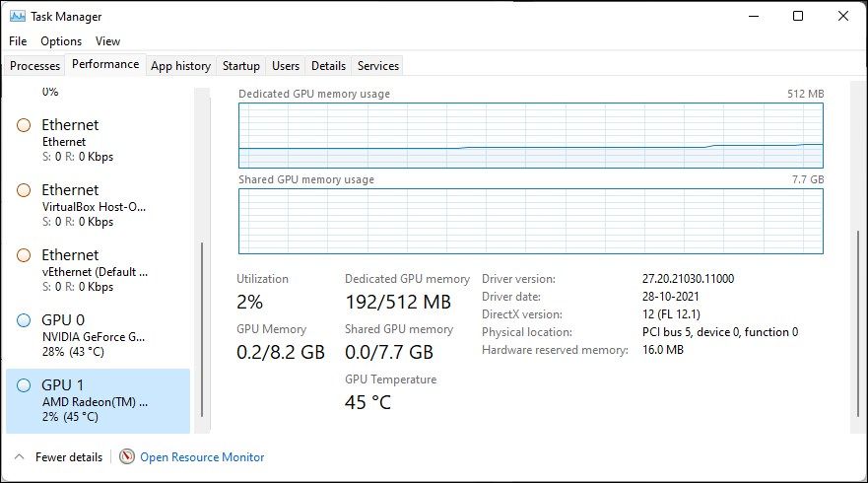Viewport: 868px width, 483px height.
Task: Click the VirtualBox Ethernet circle icon
Action: 24,190
